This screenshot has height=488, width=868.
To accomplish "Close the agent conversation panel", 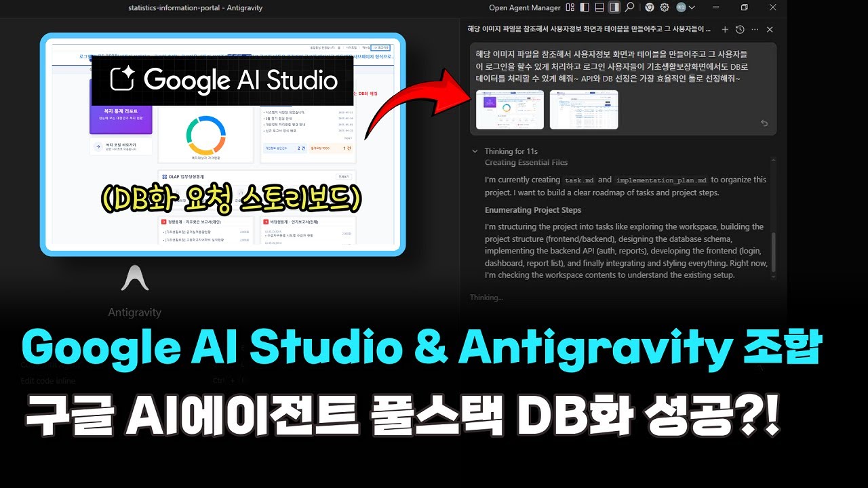I will click(x=770, y=29).
